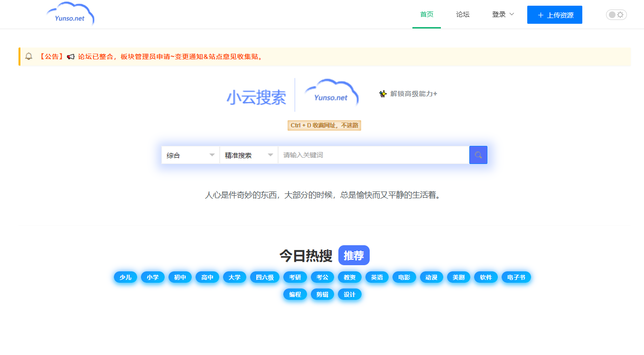The width and height of the screenshot is (644, 355).
Task: Click the 小云搜索 title text
Action: click(256, 97)
